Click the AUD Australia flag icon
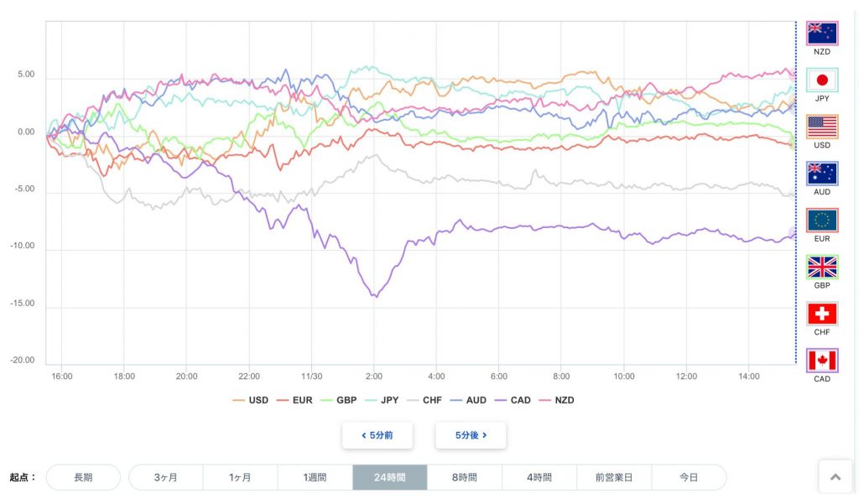Image resolution: width=859 pixels, height=504 pixels. coord(822,174)
